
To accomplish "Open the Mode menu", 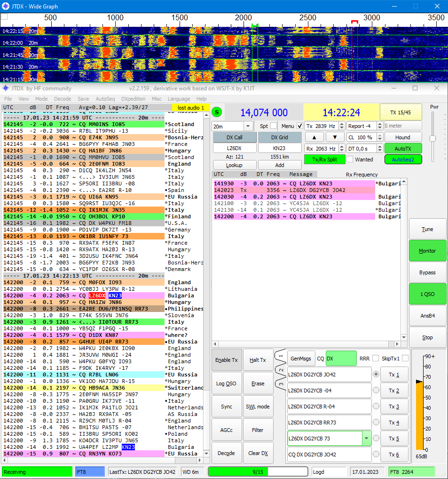I will [41, 99].
